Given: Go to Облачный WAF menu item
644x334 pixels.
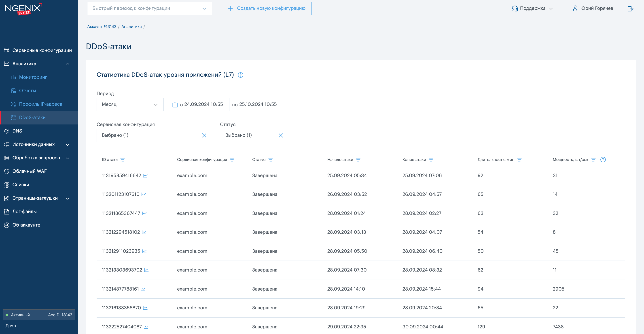Looking at the screenshot, I should (29, 171).
